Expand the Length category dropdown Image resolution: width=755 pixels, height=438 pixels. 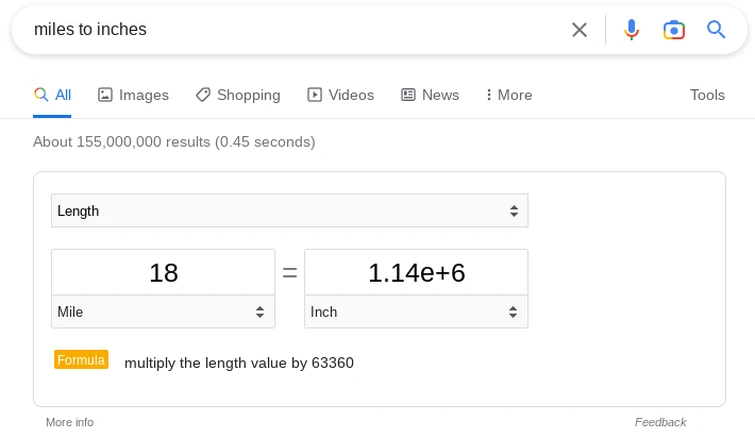pyautogui.click(x=289, y=211)
